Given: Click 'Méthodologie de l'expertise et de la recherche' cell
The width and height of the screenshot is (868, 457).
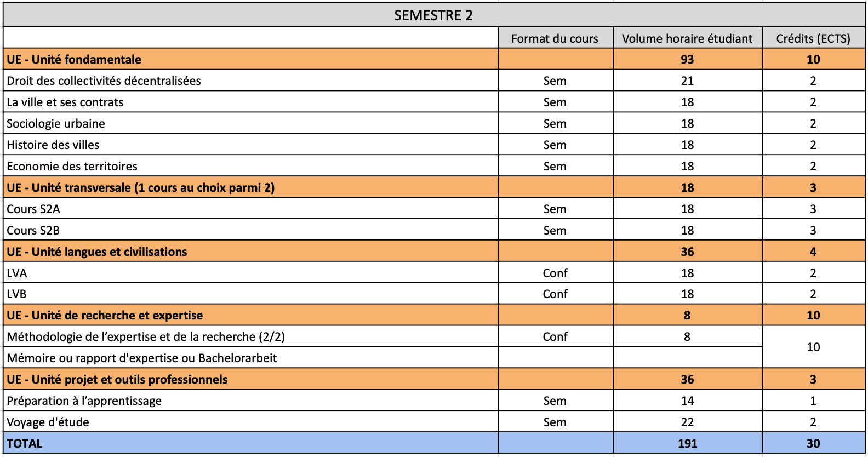Looking at the screenshot, I should point(146,336).
